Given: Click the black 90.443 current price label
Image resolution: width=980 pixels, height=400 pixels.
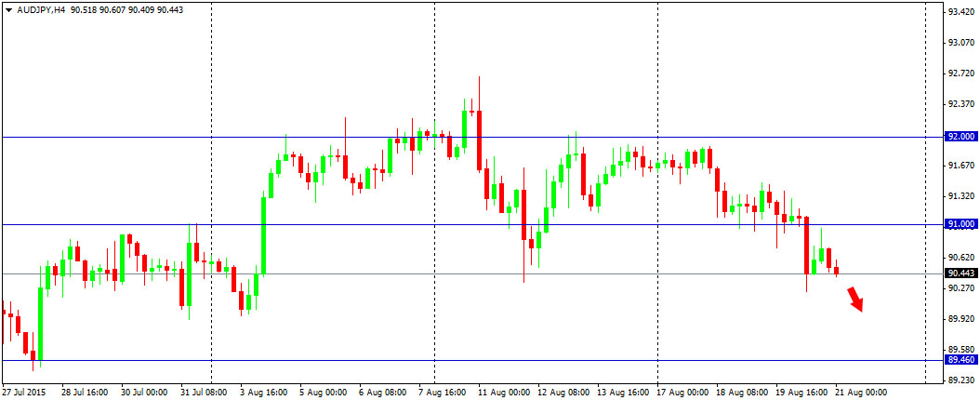Looking at the screenshot, I should [960, 273].
